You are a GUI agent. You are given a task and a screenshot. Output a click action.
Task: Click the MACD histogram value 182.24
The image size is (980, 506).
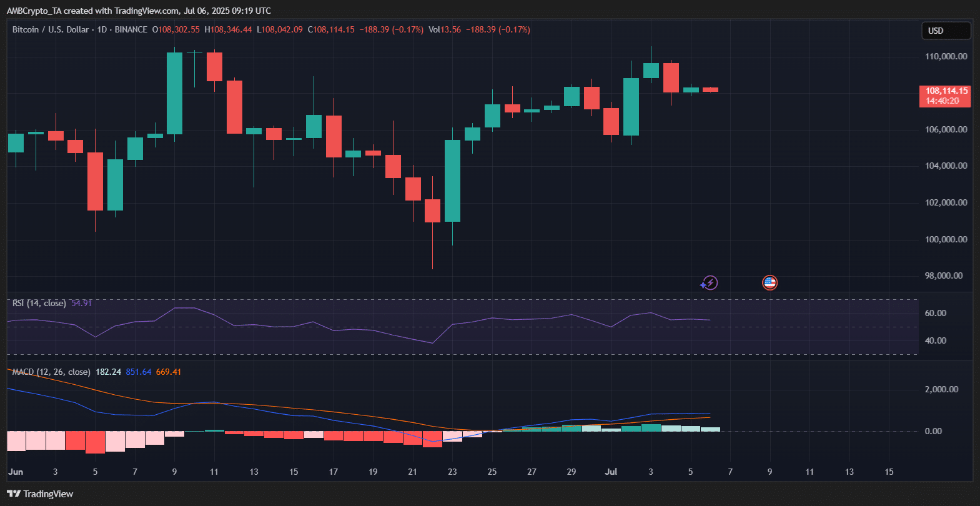tap(108, 372)
